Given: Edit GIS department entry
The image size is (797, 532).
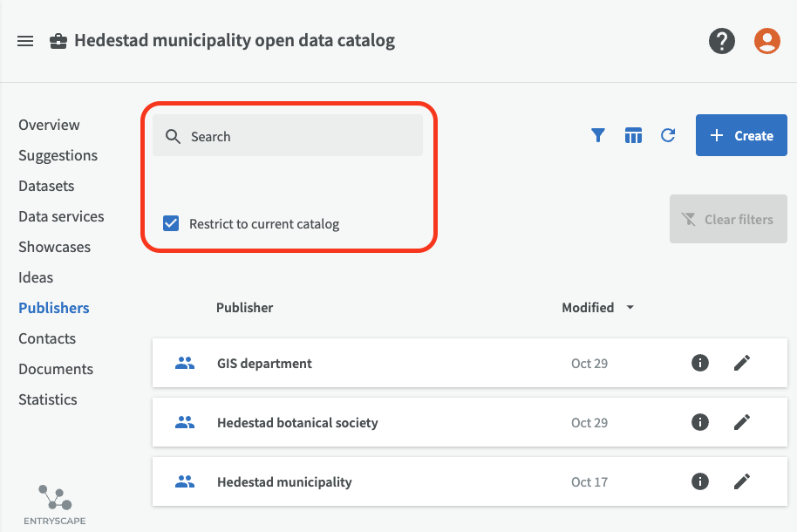Looking at the screenshot, I should point(742,363).
